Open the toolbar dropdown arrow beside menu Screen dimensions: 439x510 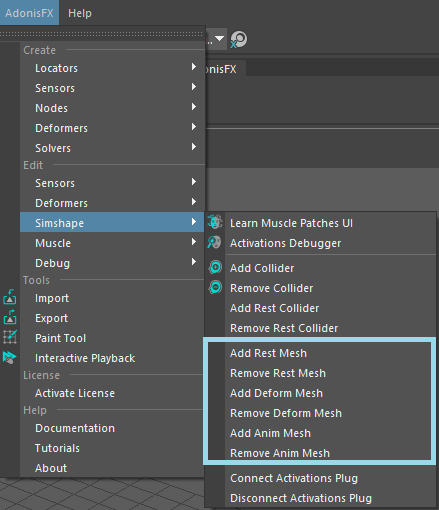coord(219,39)
